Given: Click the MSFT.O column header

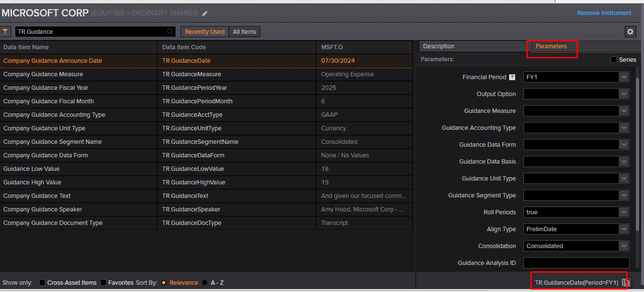Looking at the screenshot, I should click(x=364, y=47).
